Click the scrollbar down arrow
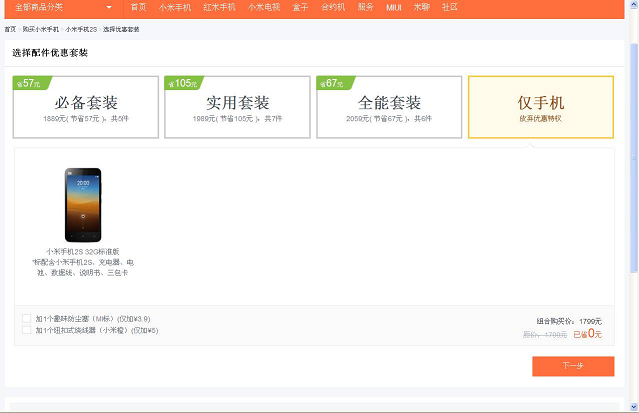This screenshot has width=639, height=413. click(x=634, y=407)
